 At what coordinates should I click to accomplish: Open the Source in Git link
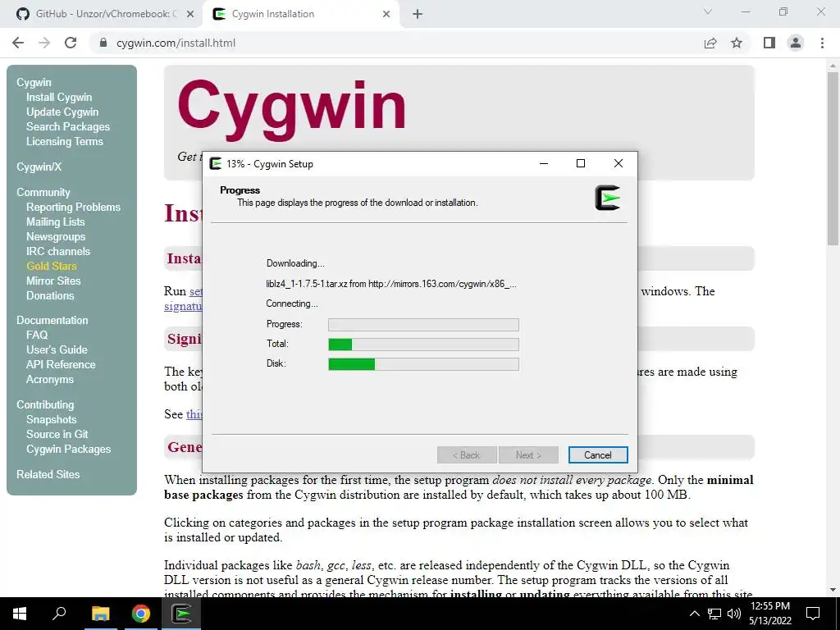[x=57, y=434]
